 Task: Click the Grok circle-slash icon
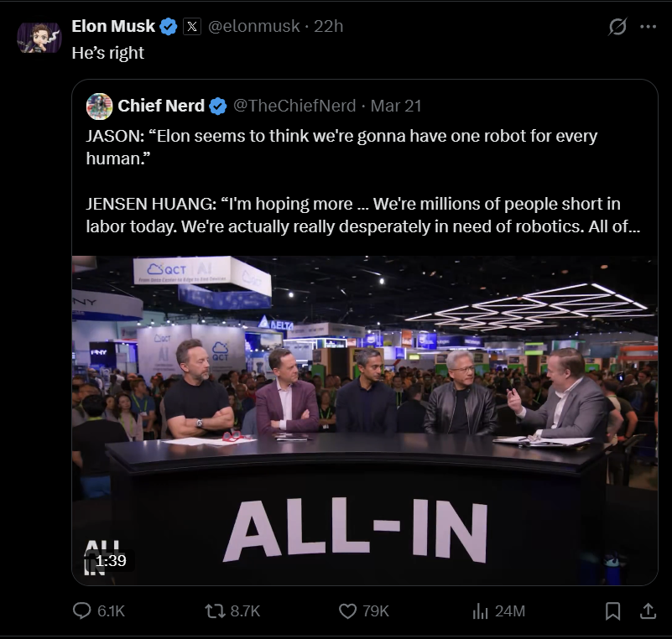617,27
